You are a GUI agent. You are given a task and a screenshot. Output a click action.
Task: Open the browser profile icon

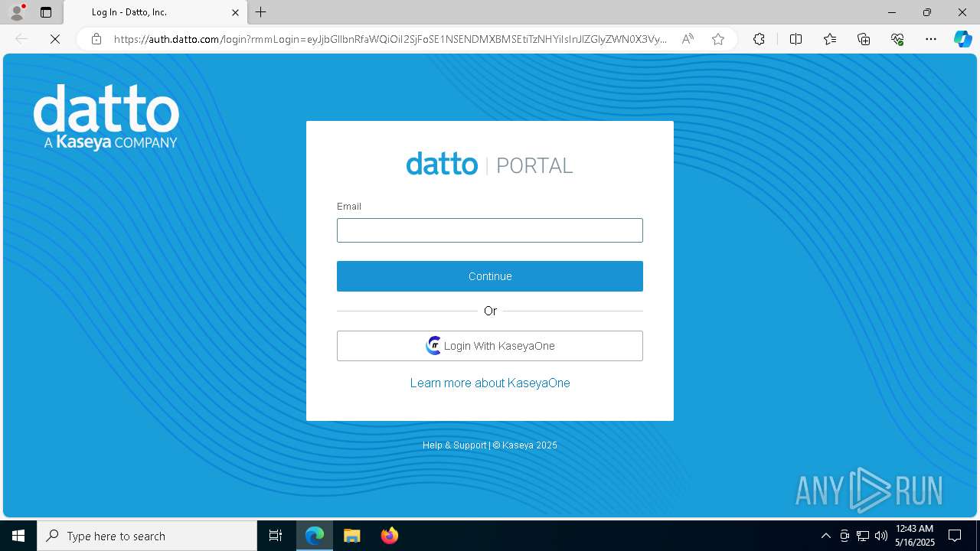click(17, 12)
